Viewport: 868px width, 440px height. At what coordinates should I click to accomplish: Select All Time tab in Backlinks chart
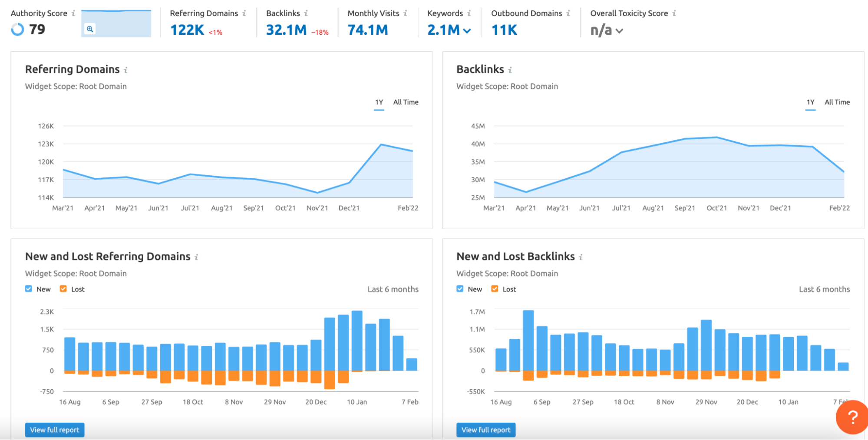point(837,102)
